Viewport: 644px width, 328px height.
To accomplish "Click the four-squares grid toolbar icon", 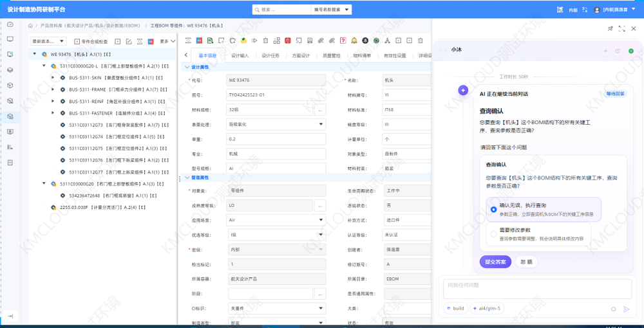I will pyautogui.click(x=276, y=41).
